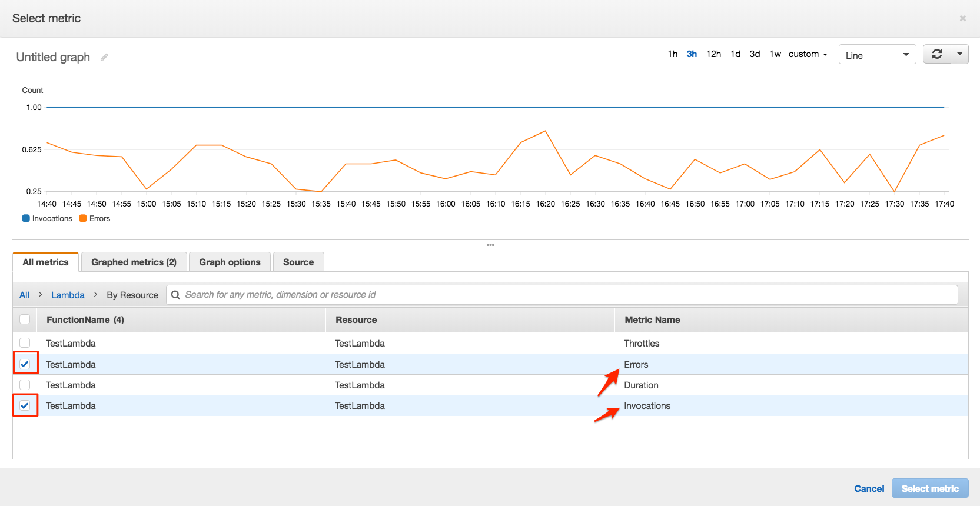
Task: Click TestLambda function name in Throttles row
Action: click(x=71, y=343)
